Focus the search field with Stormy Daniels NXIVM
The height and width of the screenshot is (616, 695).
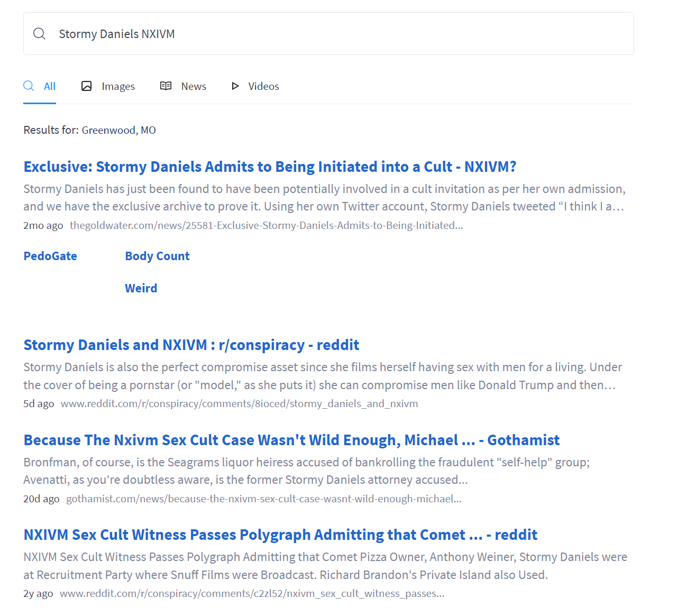tap(328, 34)
